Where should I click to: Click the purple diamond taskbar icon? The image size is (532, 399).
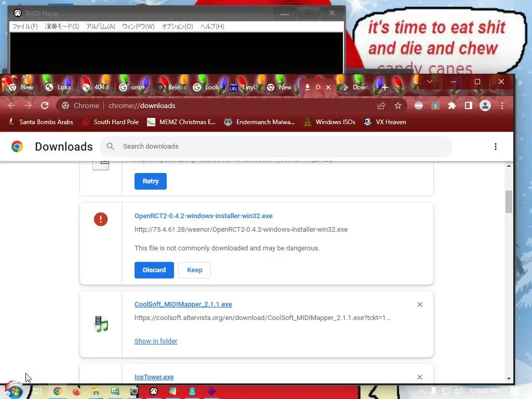[x=211, y=392]
